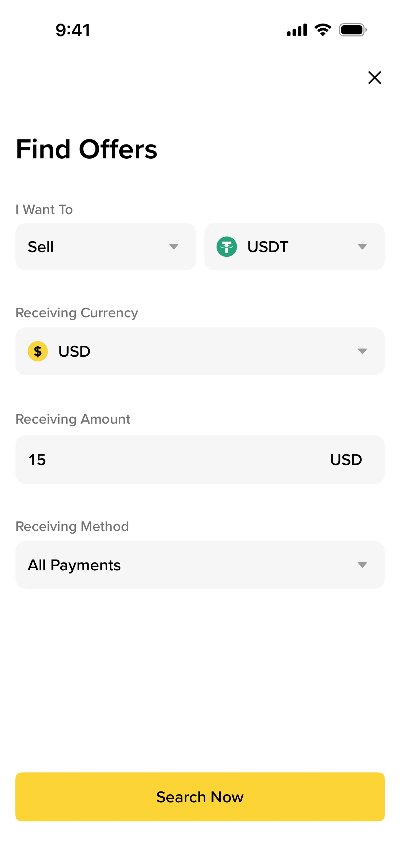Screen dimensions: 400x868
Task: Open the All Payments dropdown arrow
Action: coord(362,565)
